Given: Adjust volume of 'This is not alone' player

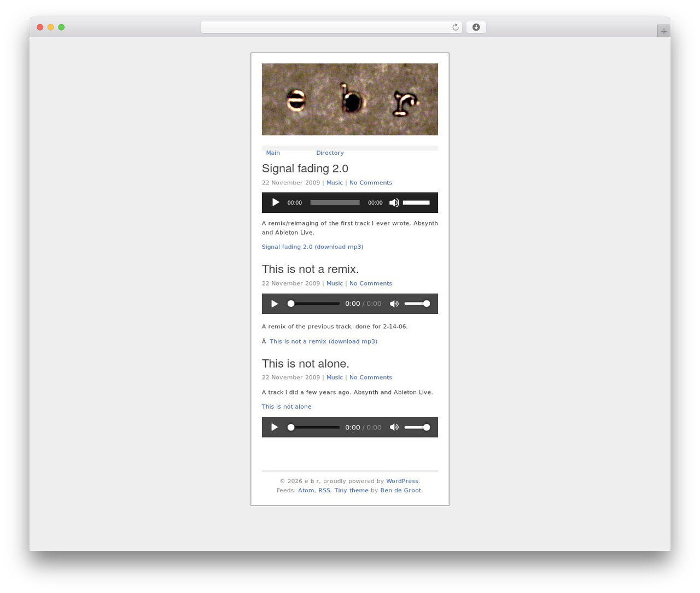Looking at the screenshot, I should coord(417,427).
